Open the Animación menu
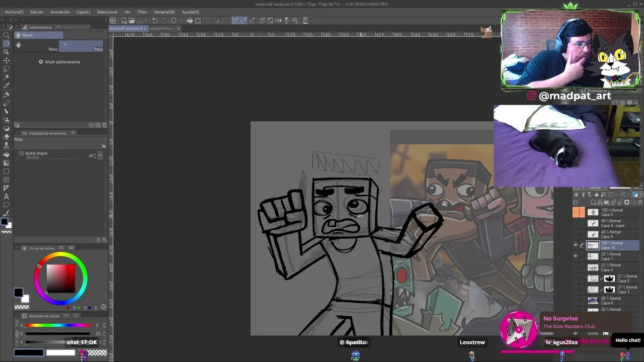This screenshot has width=644, height=362. click(60, 12)
